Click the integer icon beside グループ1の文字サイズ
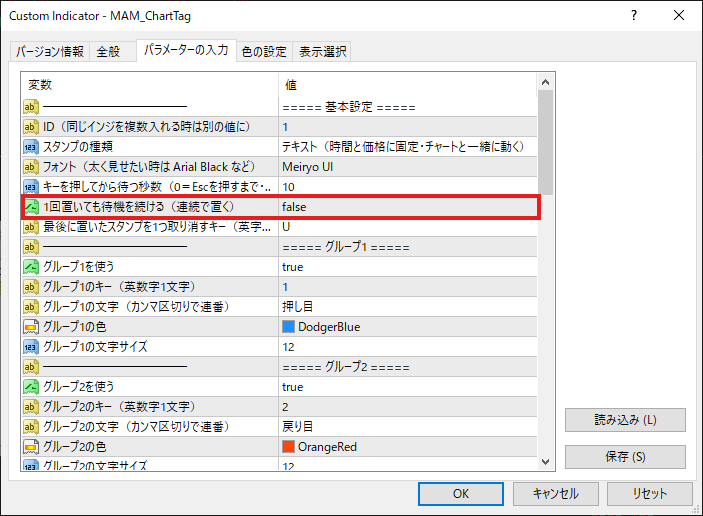703x516 pixels. click(30, 347)
